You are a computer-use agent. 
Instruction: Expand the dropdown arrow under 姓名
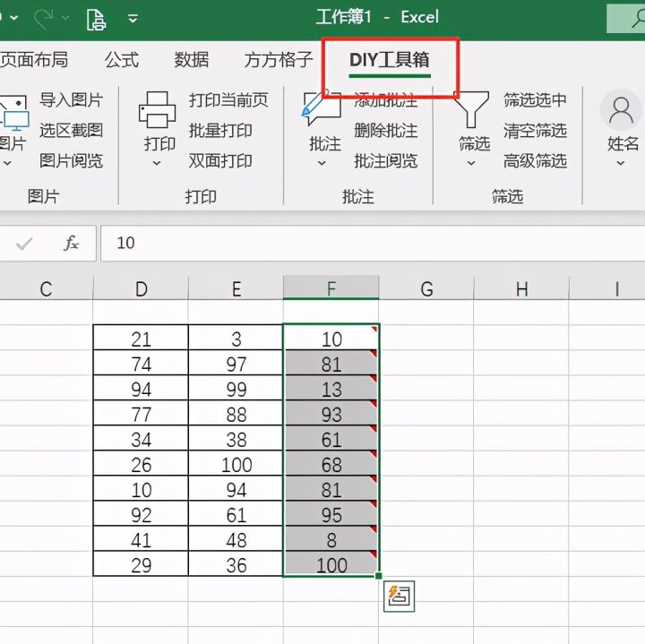621,163
